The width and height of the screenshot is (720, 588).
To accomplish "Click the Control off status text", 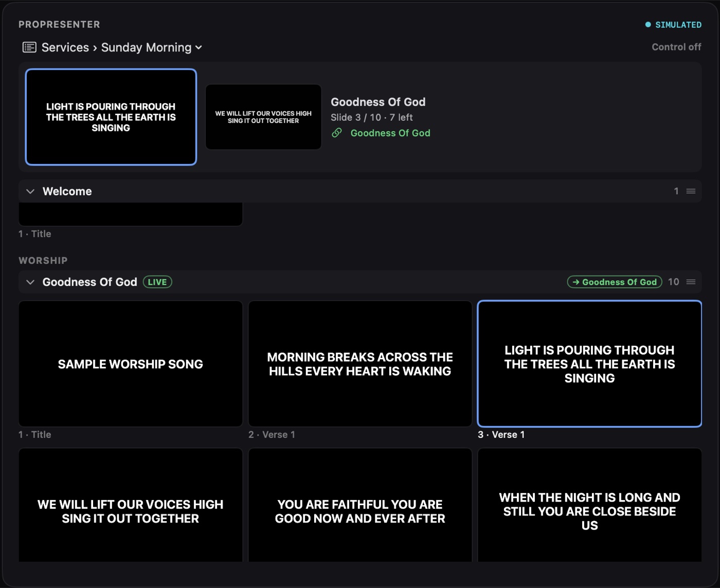I will point(676,47).
